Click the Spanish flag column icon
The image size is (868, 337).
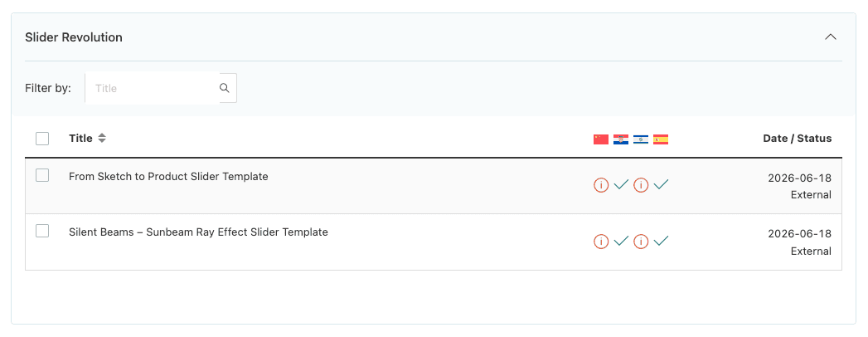tap(661, 139)
